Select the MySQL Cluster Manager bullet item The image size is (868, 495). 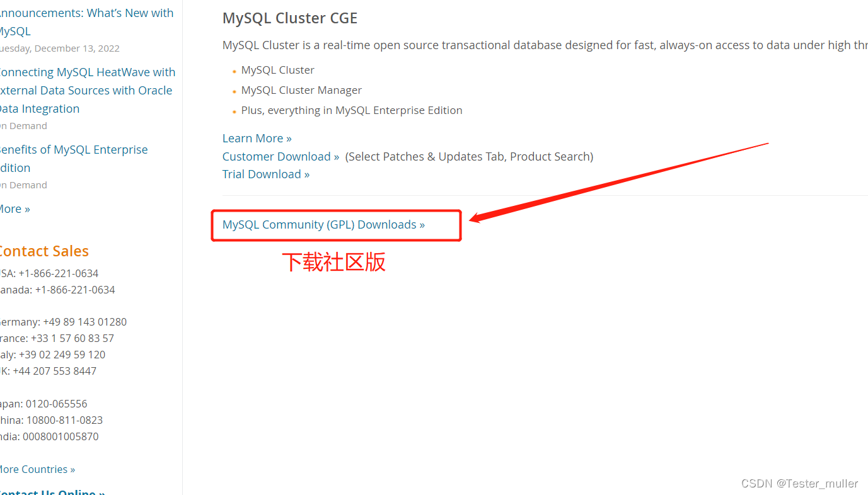coord(301,90)
